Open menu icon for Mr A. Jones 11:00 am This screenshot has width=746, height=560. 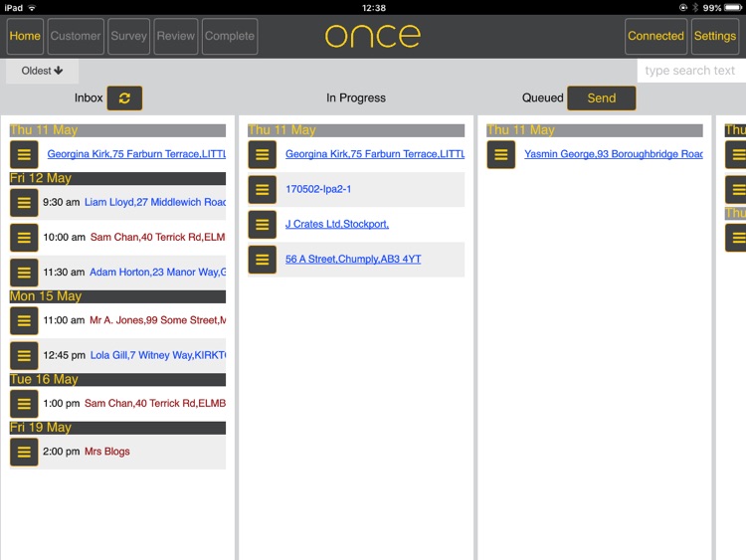24,320
